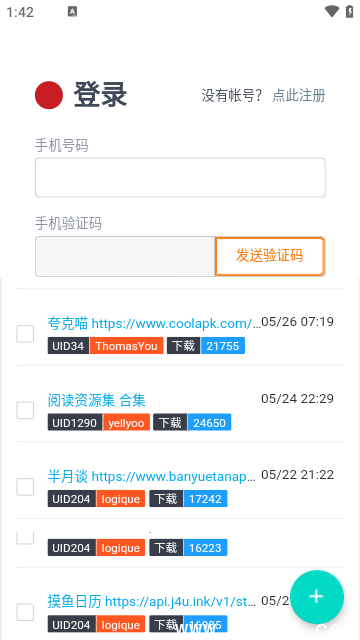Check the box for 半月谈 entry
Screen dimensions: 360x640
pos(25,487)
